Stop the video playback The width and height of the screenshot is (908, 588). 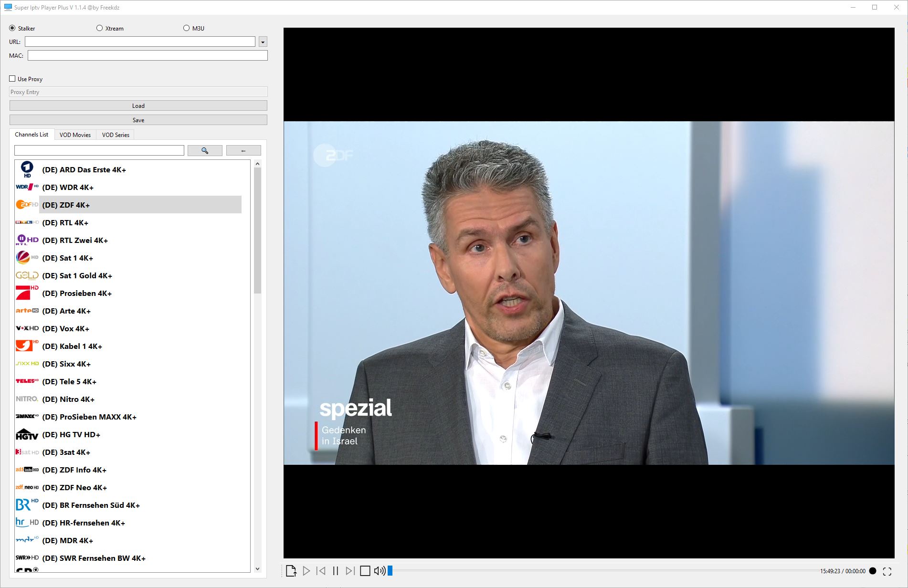[x=365, y=571]
